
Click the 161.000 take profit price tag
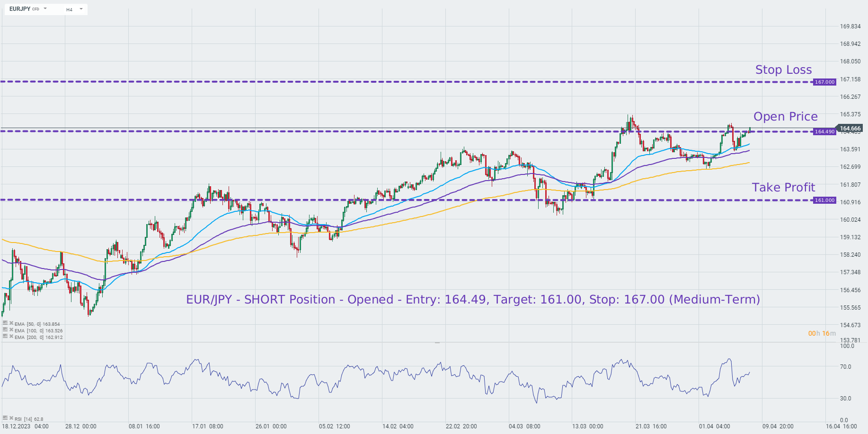coord(824,200)
